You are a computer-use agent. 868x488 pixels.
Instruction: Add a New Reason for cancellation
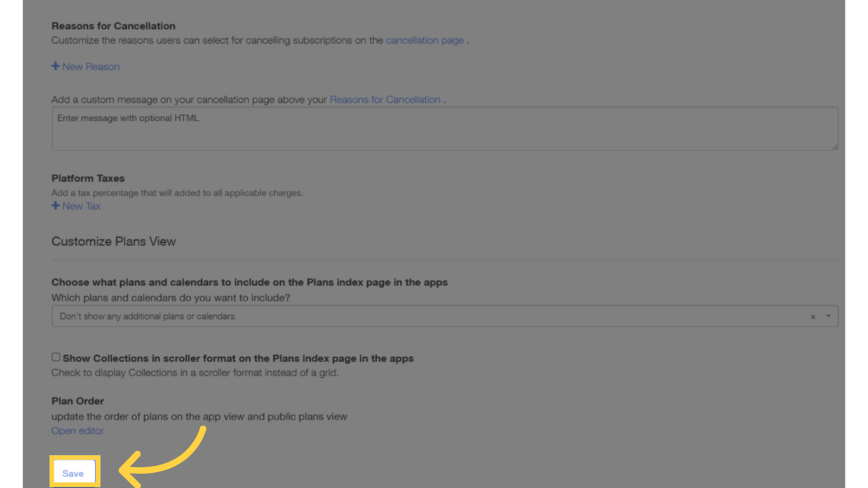pyautogui.click(x=85, y=67)
